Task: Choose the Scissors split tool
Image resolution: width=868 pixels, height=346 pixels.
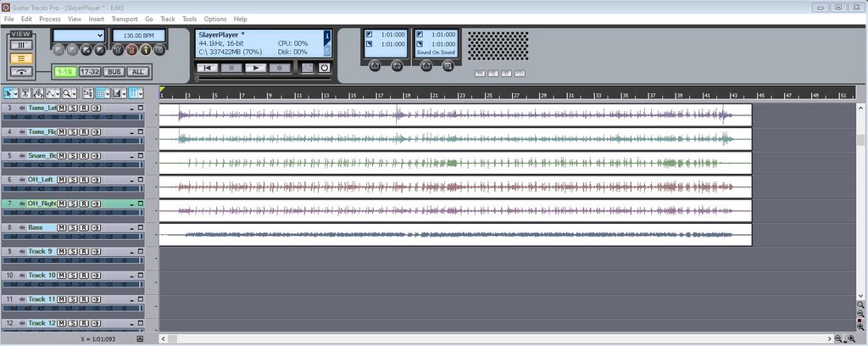Action: pos(25,93)
